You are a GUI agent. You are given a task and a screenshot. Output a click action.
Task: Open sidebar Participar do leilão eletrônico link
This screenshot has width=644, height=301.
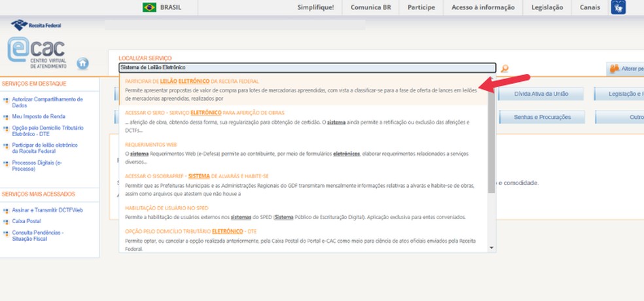pos(45,149)
